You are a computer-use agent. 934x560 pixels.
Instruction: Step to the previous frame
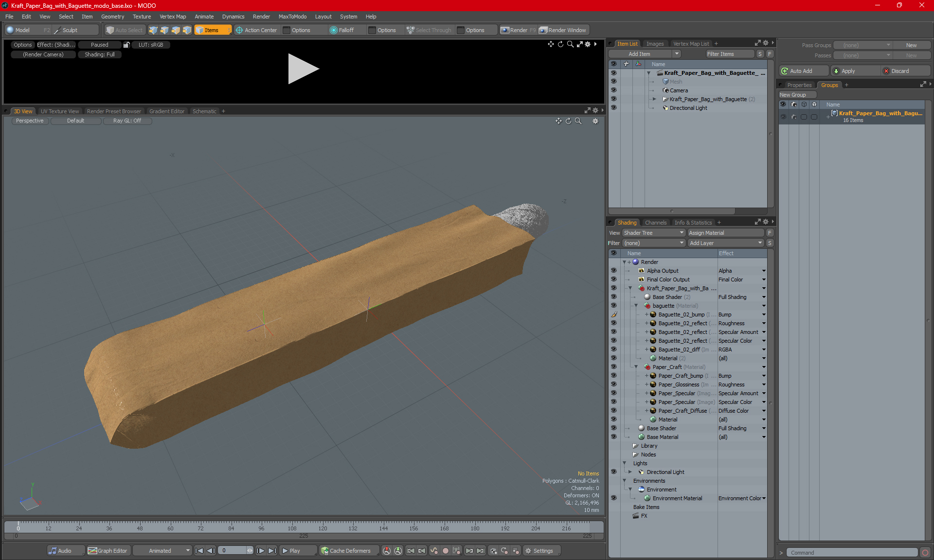tap(211, 551)
